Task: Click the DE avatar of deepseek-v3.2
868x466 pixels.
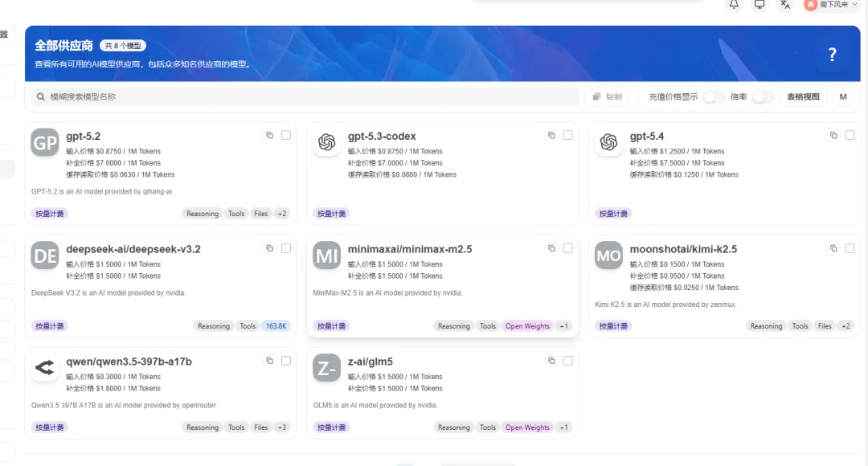Action: click(45, 255)
